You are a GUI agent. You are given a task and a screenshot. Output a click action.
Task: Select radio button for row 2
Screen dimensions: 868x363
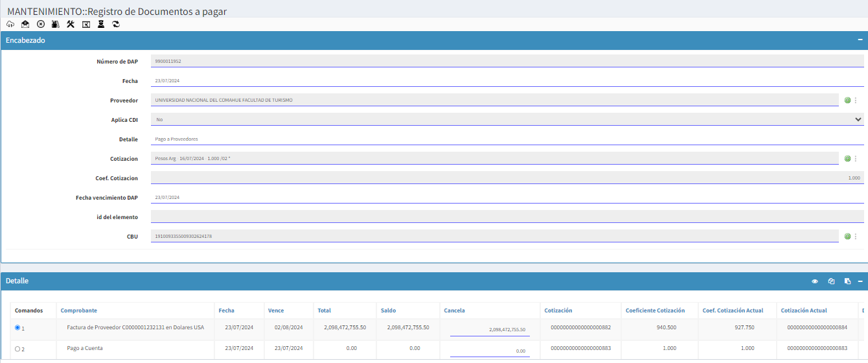click(17, 349)
